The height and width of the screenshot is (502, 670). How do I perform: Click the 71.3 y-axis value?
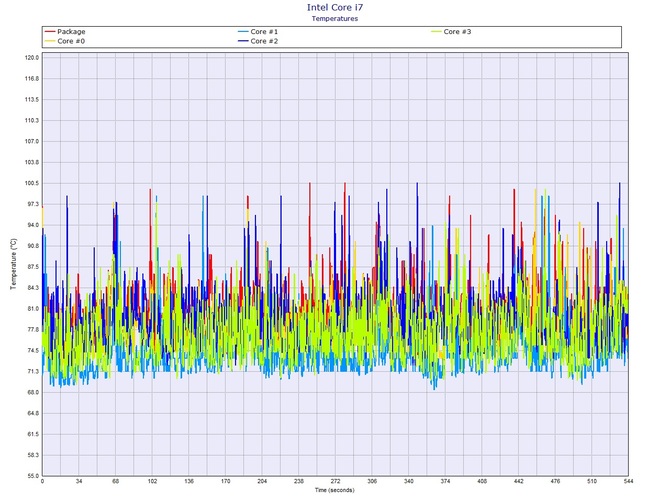click(x=33, y=372)
